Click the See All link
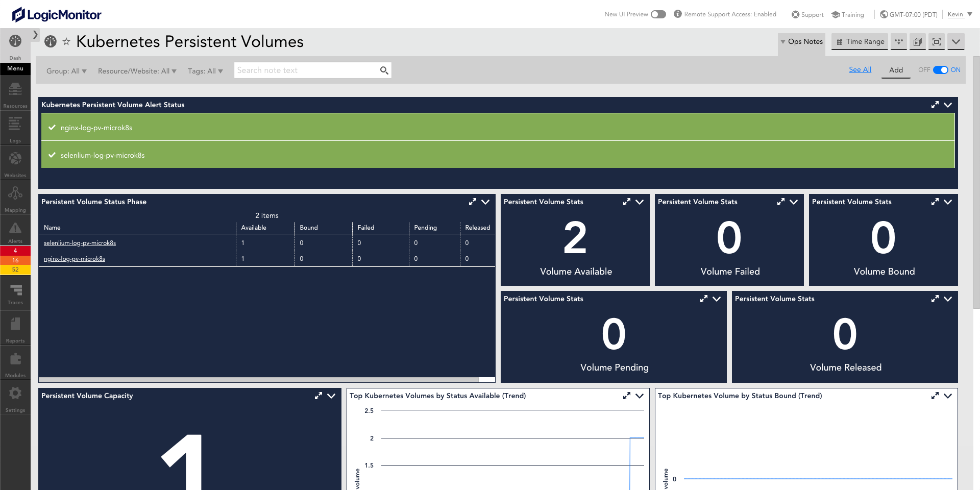The image size is (980, 490). coord(860,69)
